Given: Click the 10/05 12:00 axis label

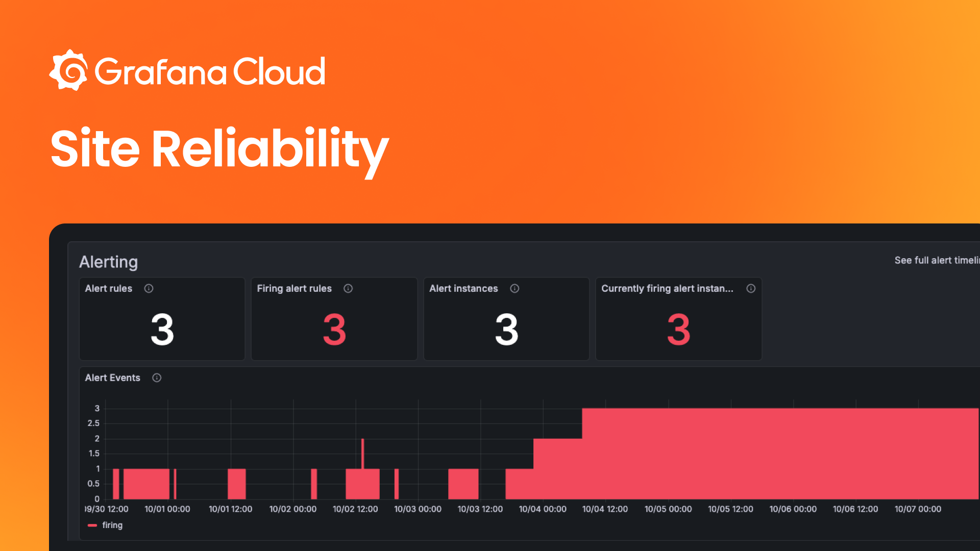Looking at the screenshot, I should coord(730,509).
